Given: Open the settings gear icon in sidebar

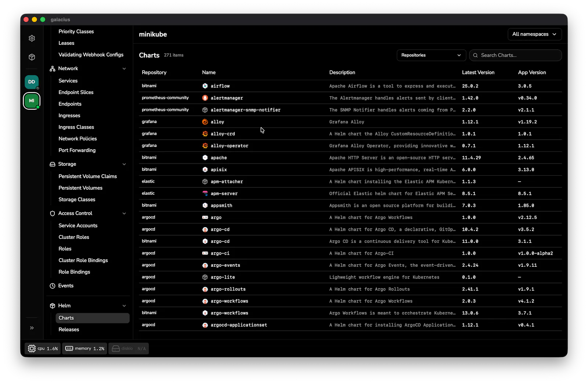Looking at the screenshot, I should (32, 38).
